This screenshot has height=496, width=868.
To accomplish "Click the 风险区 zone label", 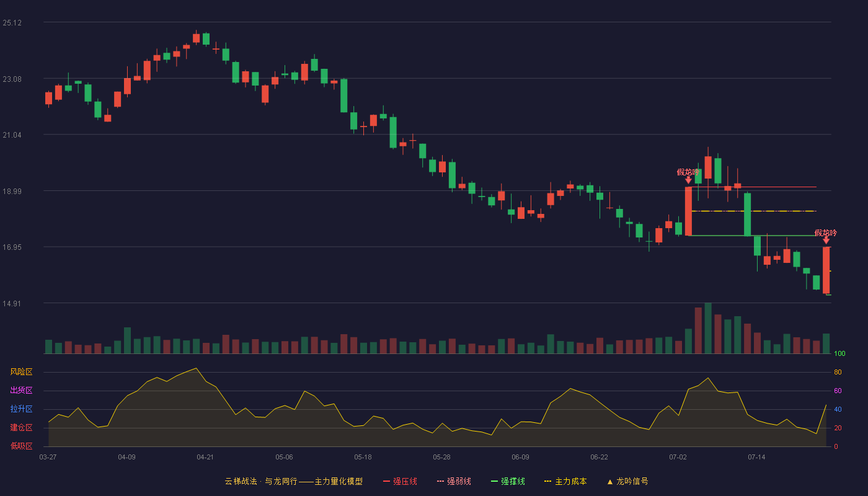I will [21, 372].
